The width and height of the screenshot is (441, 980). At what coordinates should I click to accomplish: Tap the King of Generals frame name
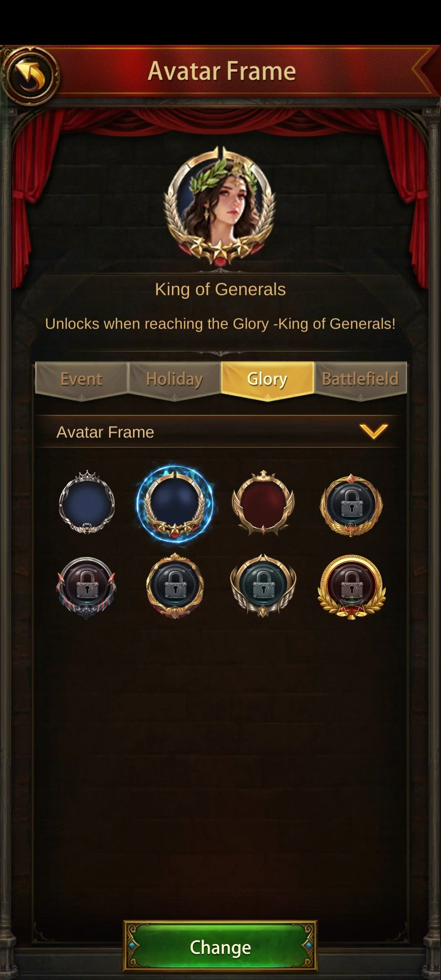pyautogui.click(x=220, y=289)
